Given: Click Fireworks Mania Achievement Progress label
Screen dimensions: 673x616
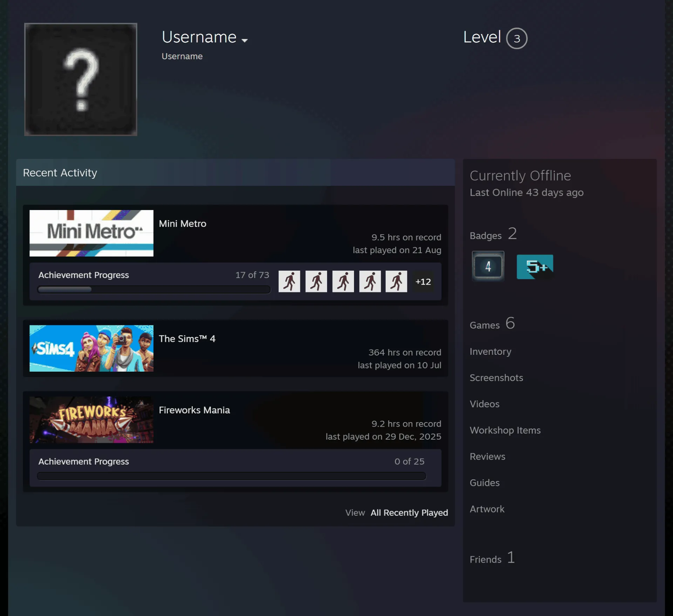Looking at the screenshot, I should [84, 462].
